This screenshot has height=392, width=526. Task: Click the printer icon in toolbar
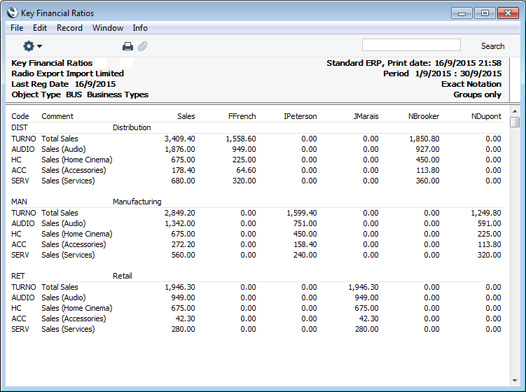(x=127, y=46)
